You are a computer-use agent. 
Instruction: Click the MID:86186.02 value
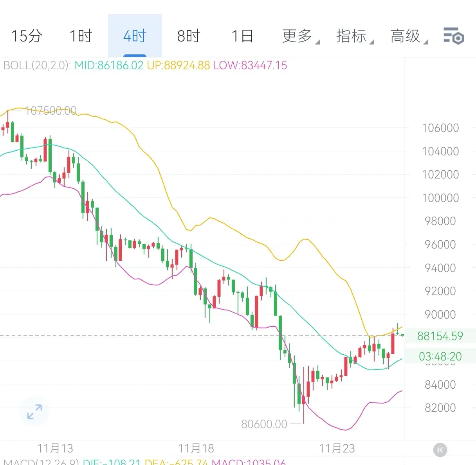(x=109, y=65)
